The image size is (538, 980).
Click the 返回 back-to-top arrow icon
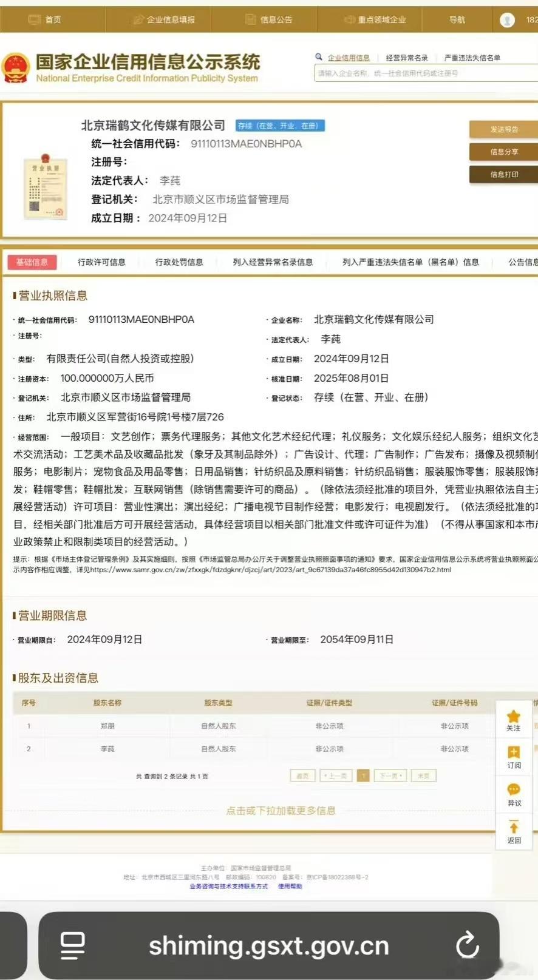pos(514,827)
